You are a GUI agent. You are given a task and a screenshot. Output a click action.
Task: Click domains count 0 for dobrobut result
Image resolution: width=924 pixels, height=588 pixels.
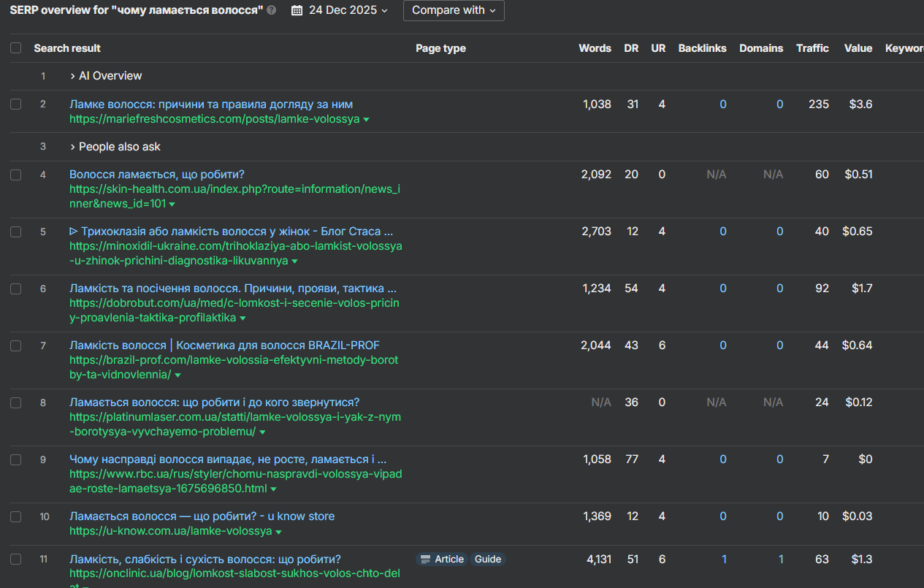[779, 289]
